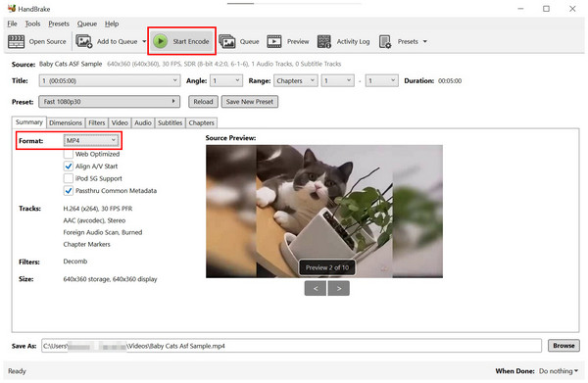This screenshot has width=588, height=383.
Task: Switch to the Video tab
Action: (120, 122)
